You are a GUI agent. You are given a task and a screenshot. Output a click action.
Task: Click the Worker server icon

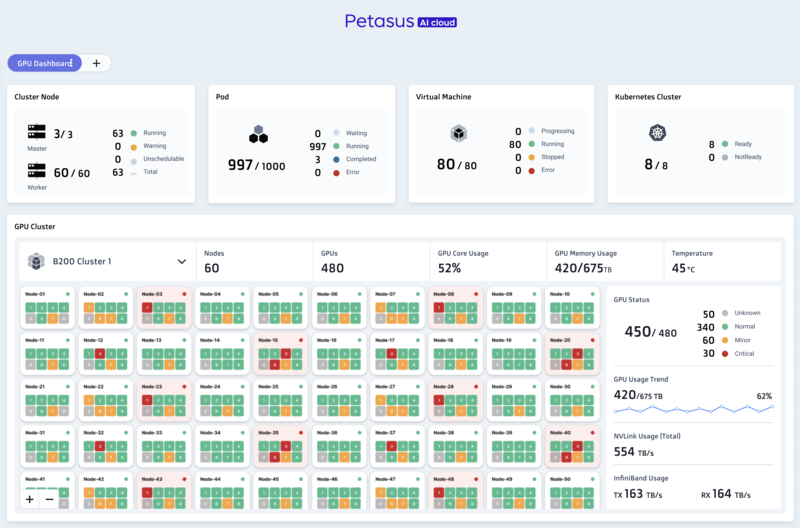[37, 171]
